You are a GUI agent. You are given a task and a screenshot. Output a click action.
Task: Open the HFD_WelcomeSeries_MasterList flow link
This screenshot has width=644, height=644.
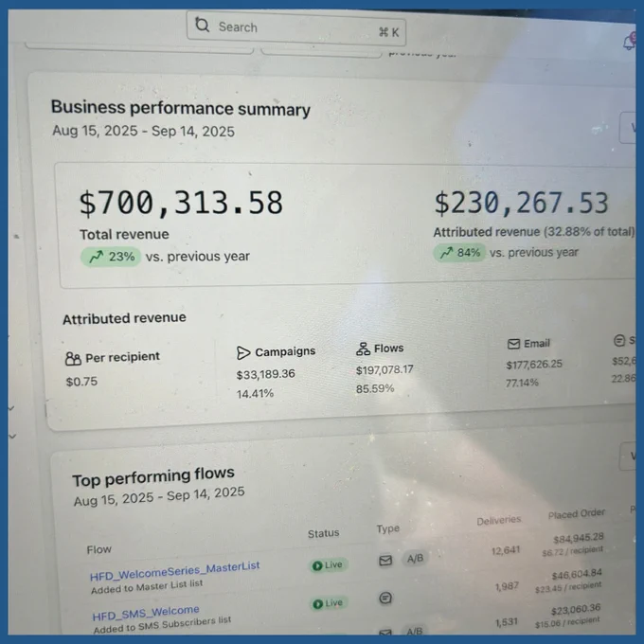[174, 571]
